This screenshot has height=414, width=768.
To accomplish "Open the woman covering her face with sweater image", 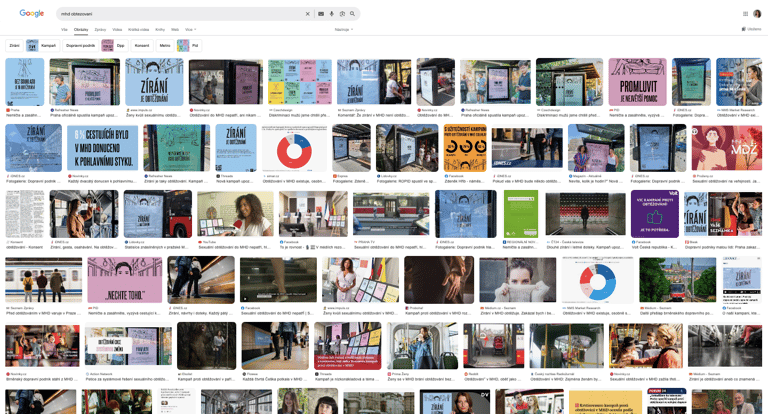I will click(518, 279).
